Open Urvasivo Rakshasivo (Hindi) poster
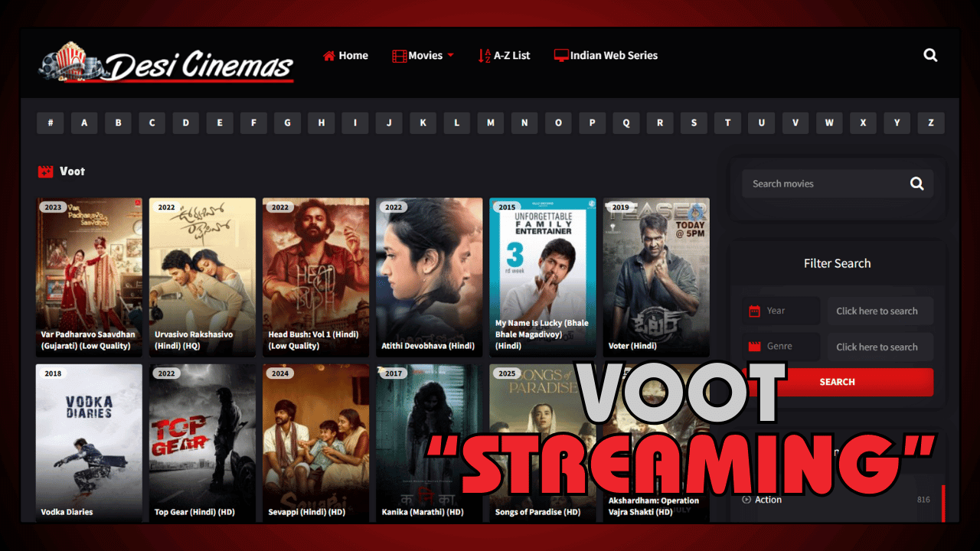 click(x=202, y=277)
